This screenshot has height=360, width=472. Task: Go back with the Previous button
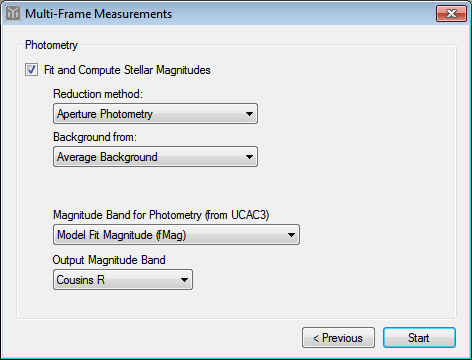click(338, 338)
